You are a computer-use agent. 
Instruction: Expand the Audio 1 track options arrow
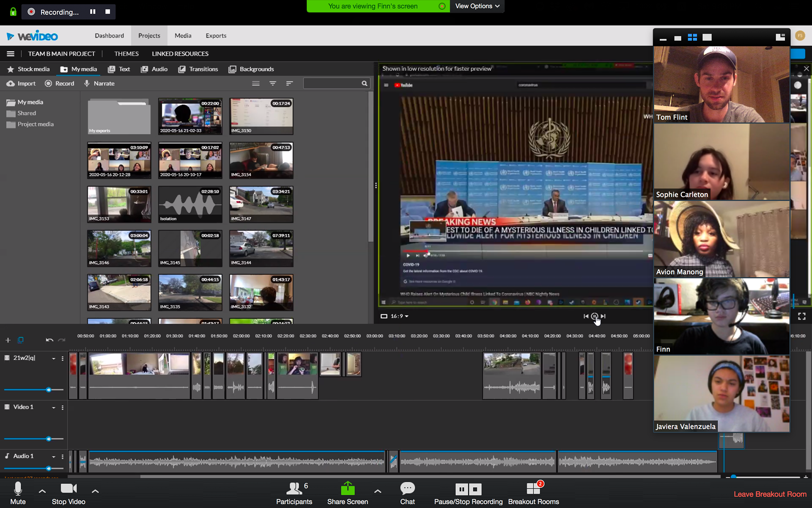[54, 457]
